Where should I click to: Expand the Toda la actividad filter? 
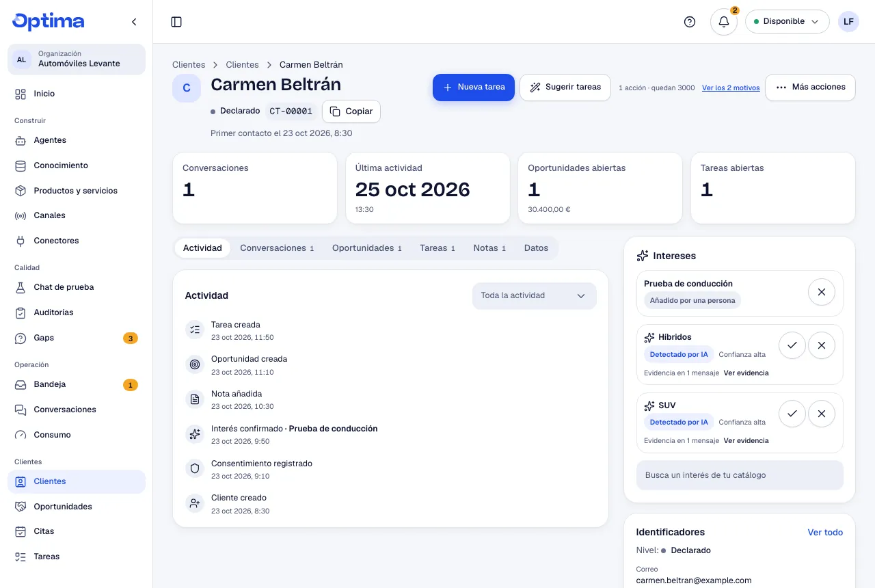tap(534, 296)
